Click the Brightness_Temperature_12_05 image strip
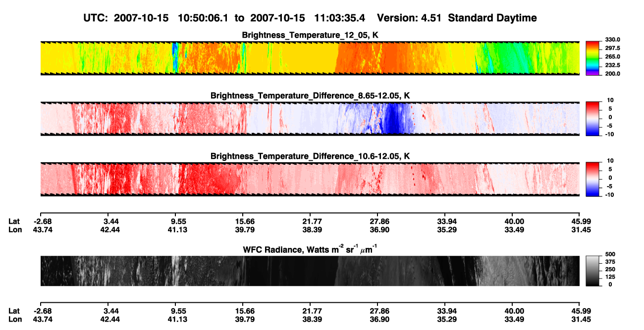Viewport: 644px width, 330px height. (310, 58)
